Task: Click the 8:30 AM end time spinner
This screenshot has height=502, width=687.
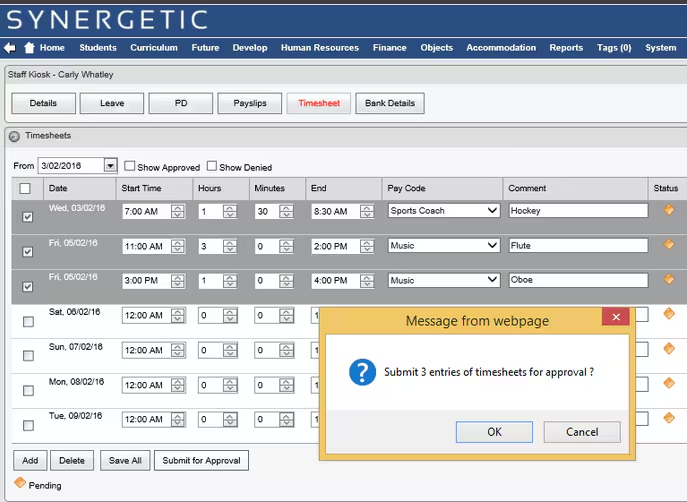Action: tap(367, 212)
